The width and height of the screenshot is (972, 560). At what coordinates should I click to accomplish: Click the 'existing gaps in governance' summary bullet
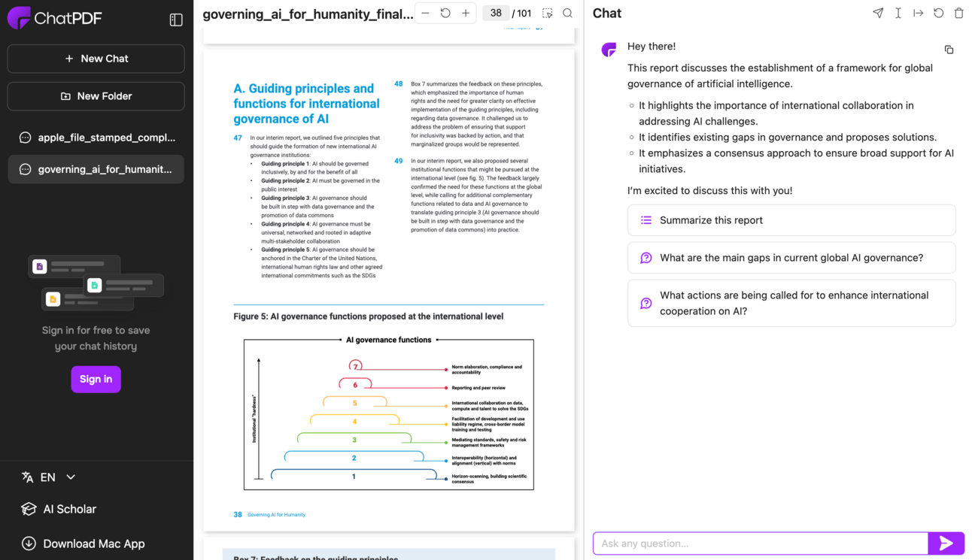788,138
